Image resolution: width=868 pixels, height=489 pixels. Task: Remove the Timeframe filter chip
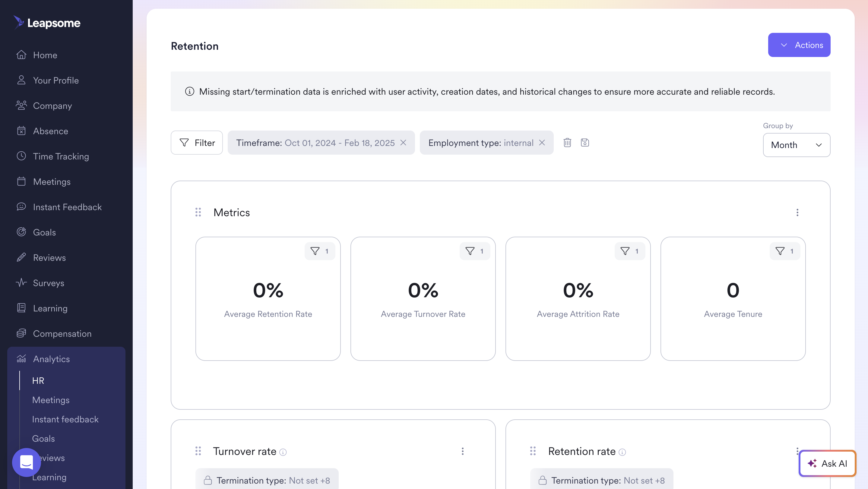pyautogui.click(x=403, y=143)
